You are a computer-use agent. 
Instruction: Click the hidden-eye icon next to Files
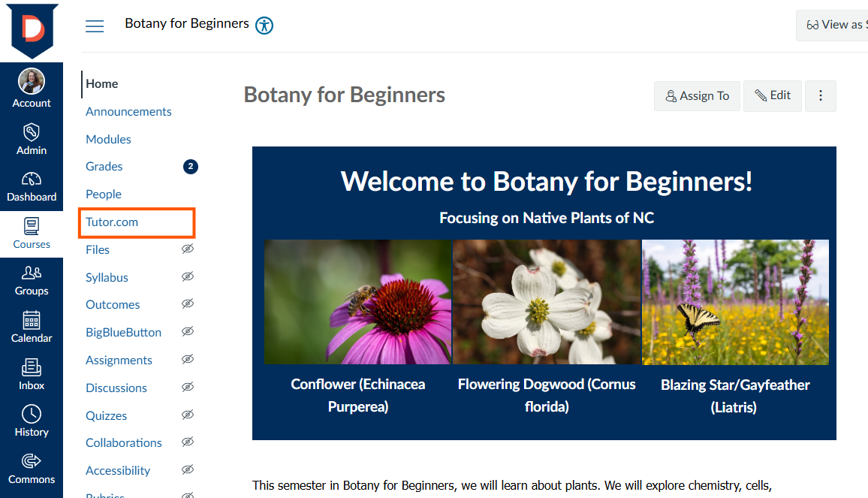pyautogui.click(x=188, y=249)
